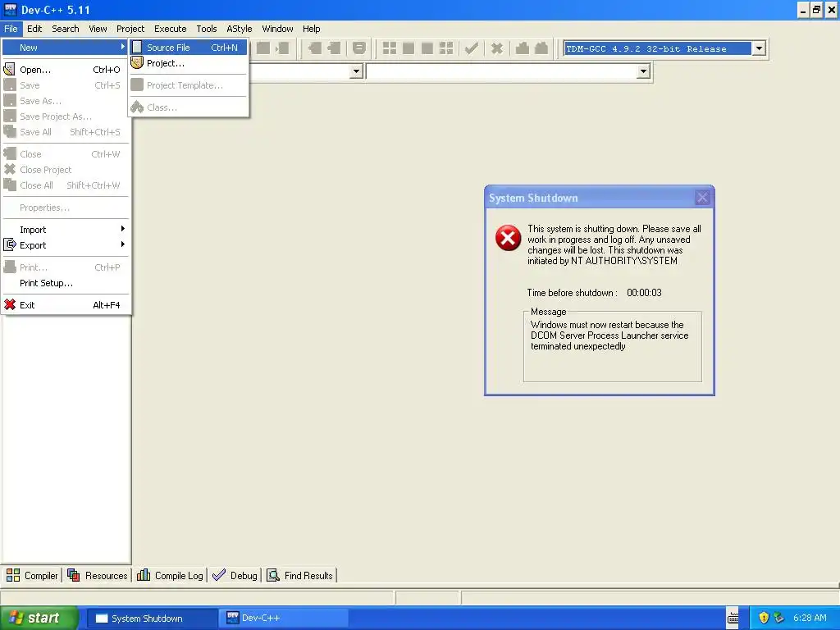Click the Windows start button

pos(39,618)
